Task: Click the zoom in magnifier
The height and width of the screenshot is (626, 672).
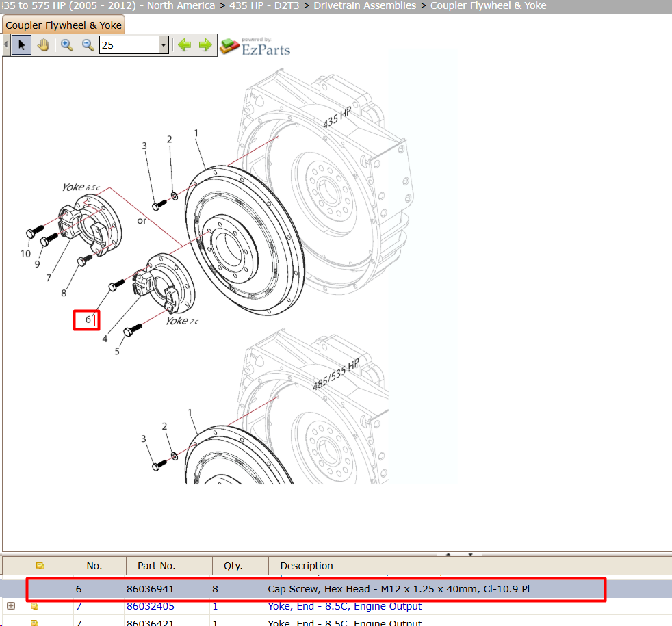Action: pyautogui.click(x=66, y=45)
